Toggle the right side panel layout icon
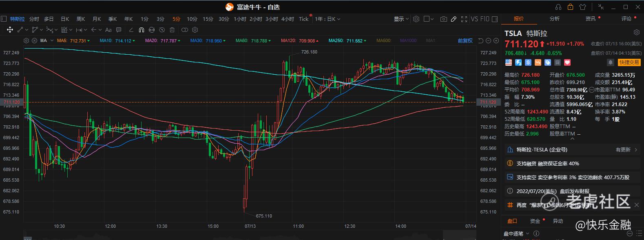 [495, 19]
